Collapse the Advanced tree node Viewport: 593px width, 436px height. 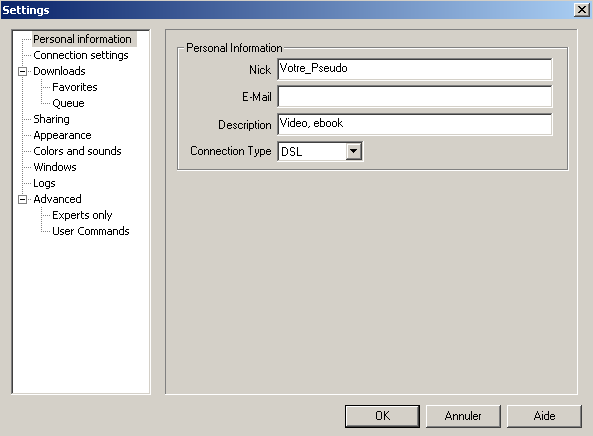point(23,199)
